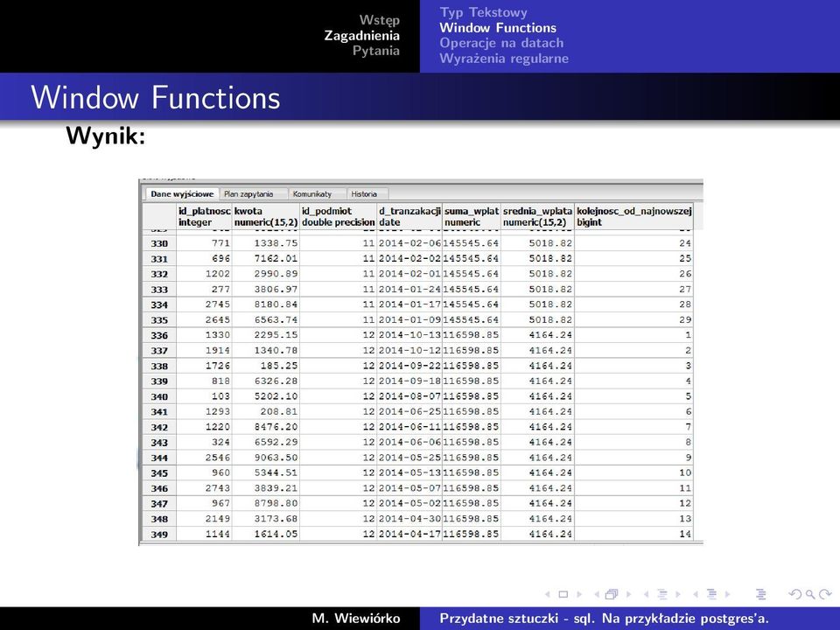Select row number 349

tap(159, 534)
